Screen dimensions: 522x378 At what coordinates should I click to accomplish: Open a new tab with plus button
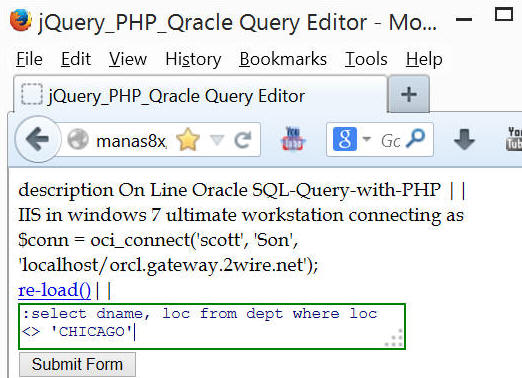[409, 95]
